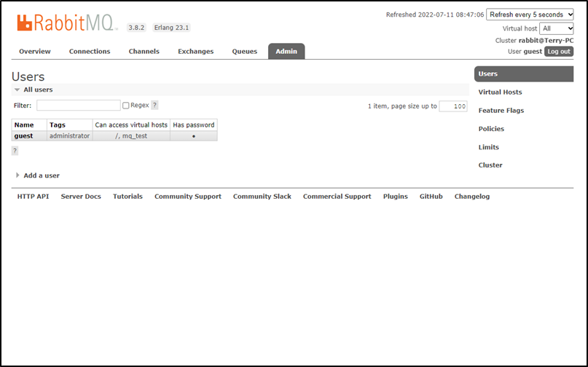Image resolution: width=588 pixels, height=367 pixels.
Task: Click the administrator tag cell
Action: click(70, 136)
